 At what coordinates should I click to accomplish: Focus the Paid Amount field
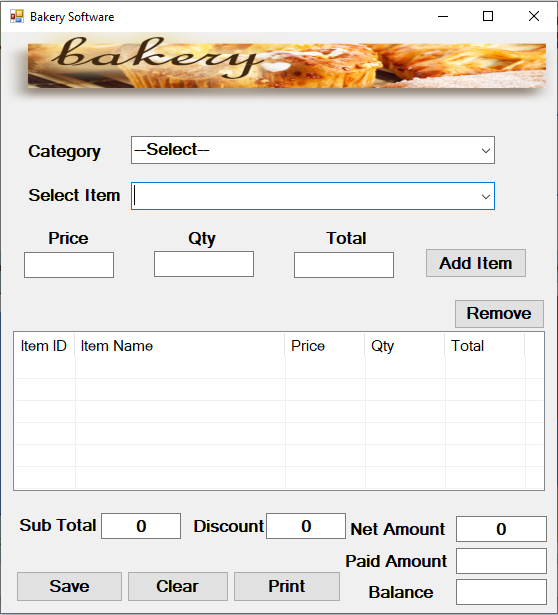tap(501, 561)
